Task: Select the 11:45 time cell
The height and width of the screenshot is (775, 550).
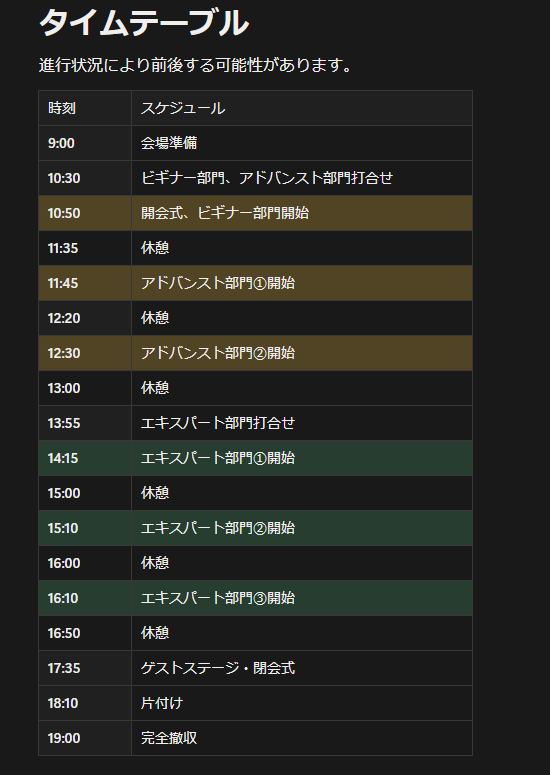Action: 85,283
